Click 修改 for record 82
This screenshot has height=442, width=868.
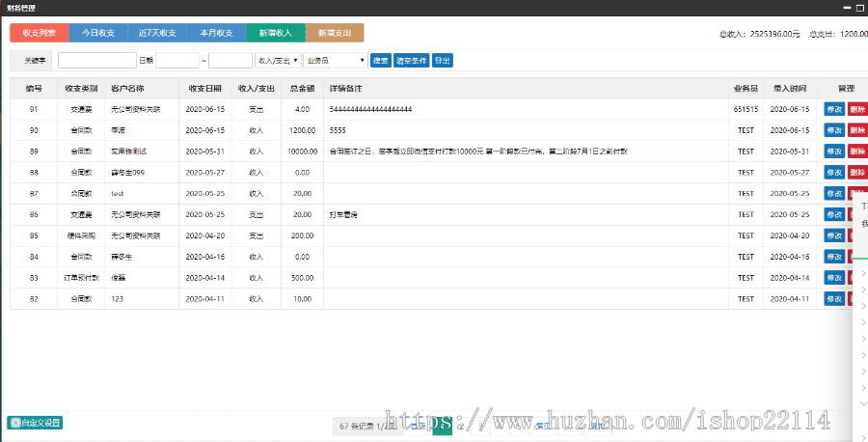point(834,299)
